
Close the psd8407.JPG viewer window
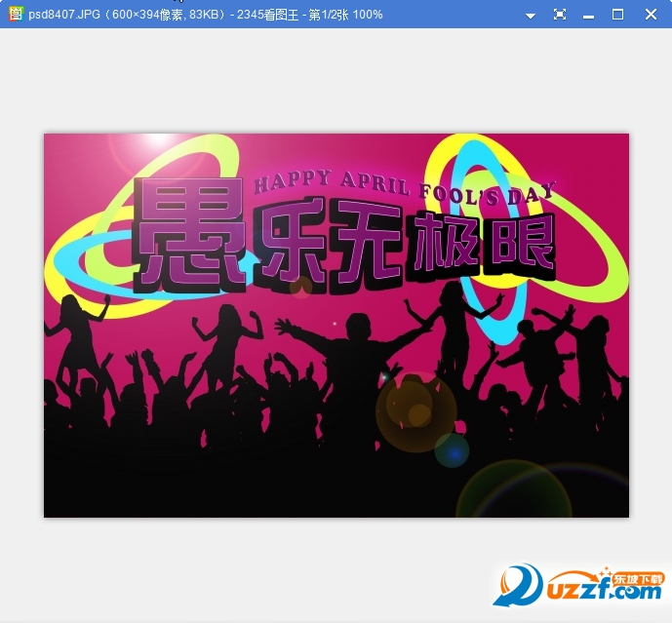pos(651,15)
